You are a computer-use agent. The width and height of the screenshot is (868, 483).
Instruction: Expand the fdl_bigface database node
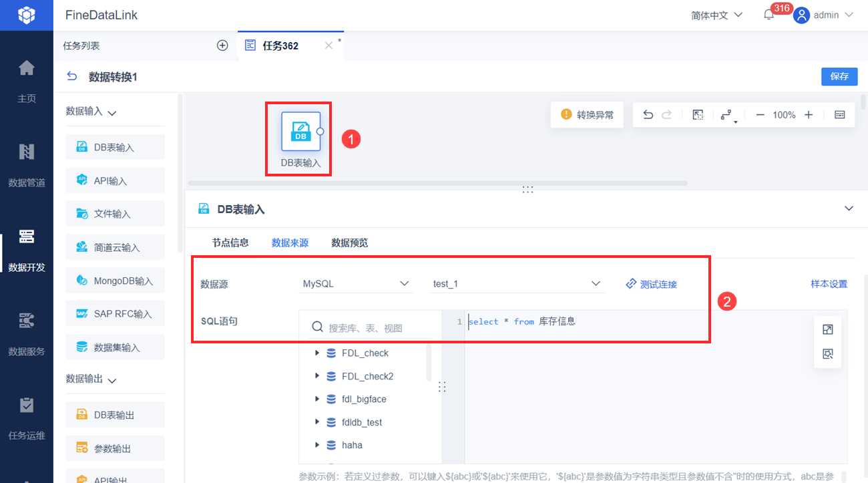[317, 399]
